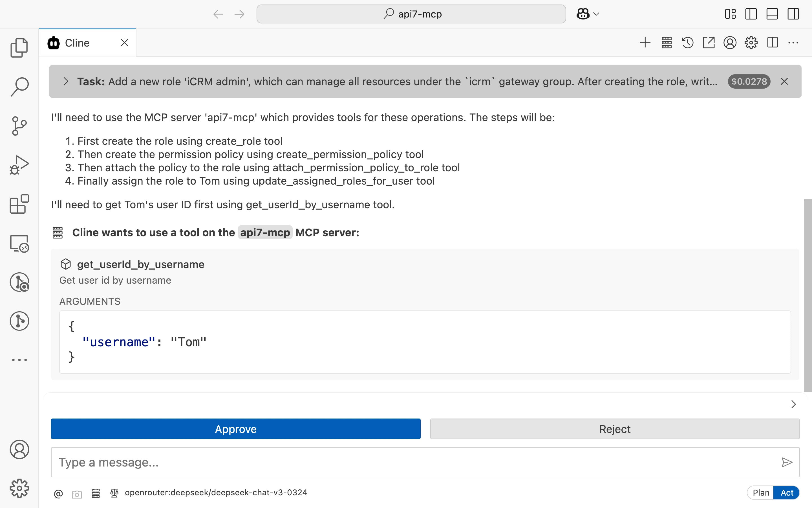Open the GitLens Inspect view icon
The image size is (812, 508).
(19, 282)
